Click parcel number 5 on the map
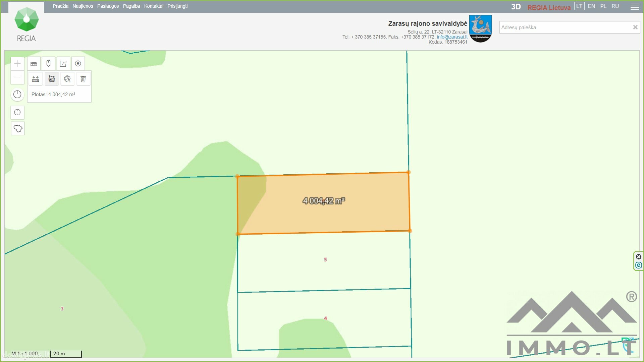The height and width of the screenshot is (362, 644). pos(325,259)
